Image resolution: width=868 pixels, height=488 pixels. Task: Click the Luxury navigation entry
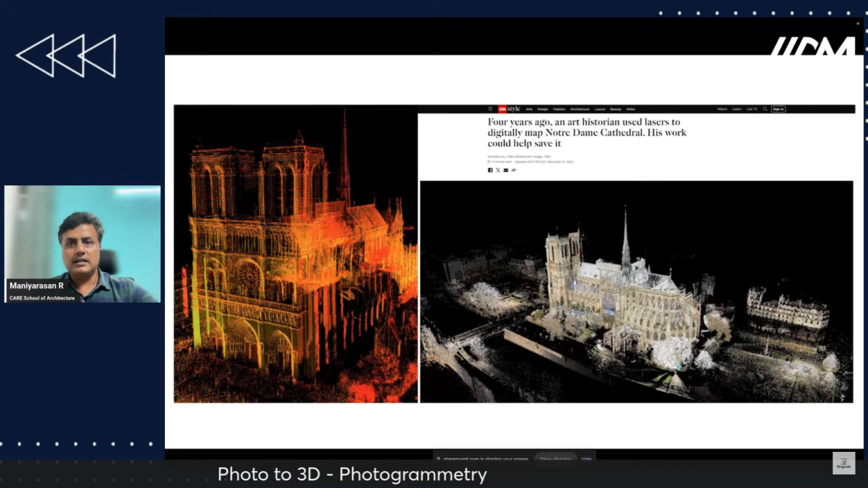[600, 109]
